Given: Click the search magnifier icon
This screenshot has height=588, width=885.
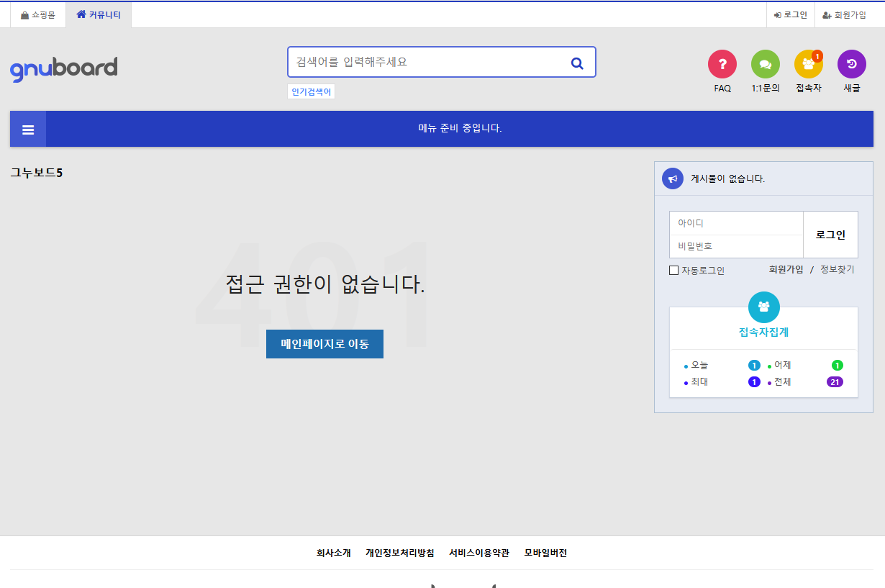Looking at the screenshot, I should point(577,63).
